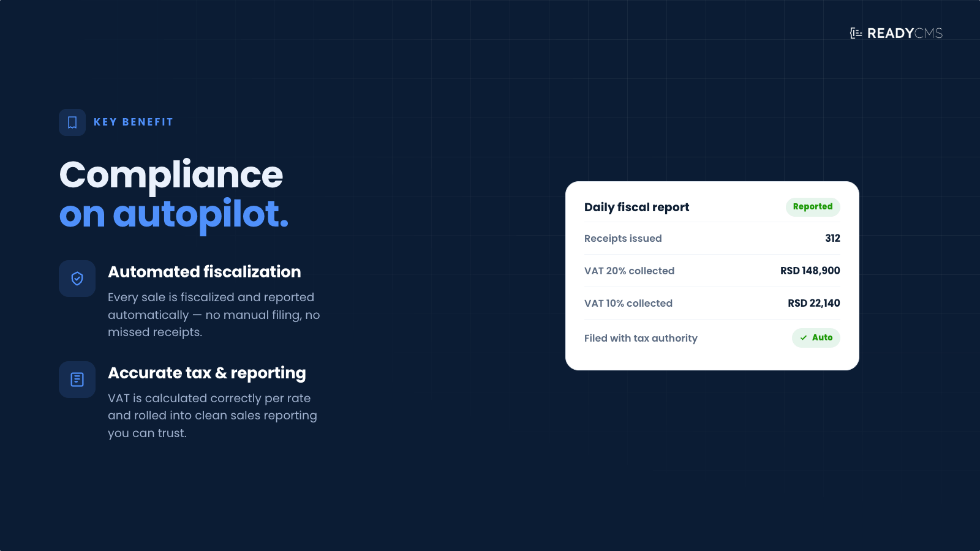The width and height of the screenshot is (980, 551).
Task: Open the Automated fiscalization heading
Action: click(x=205, y=272)
